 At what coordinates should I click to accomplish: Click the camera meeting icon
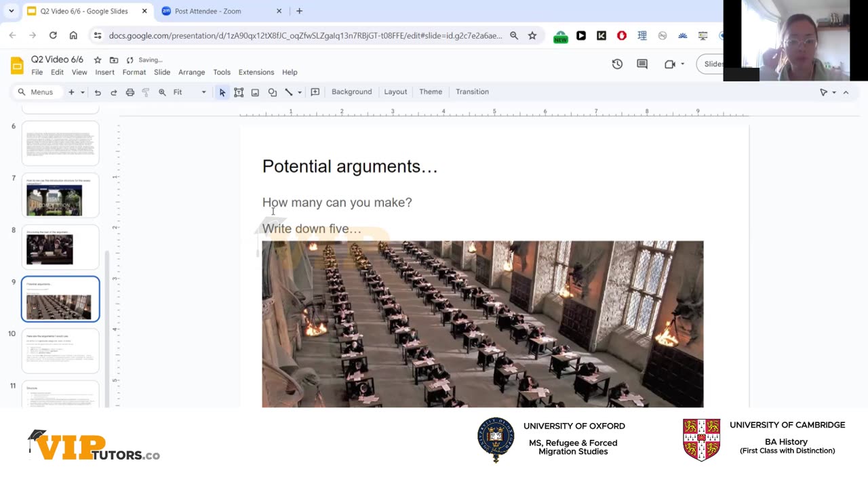(670, 64)
